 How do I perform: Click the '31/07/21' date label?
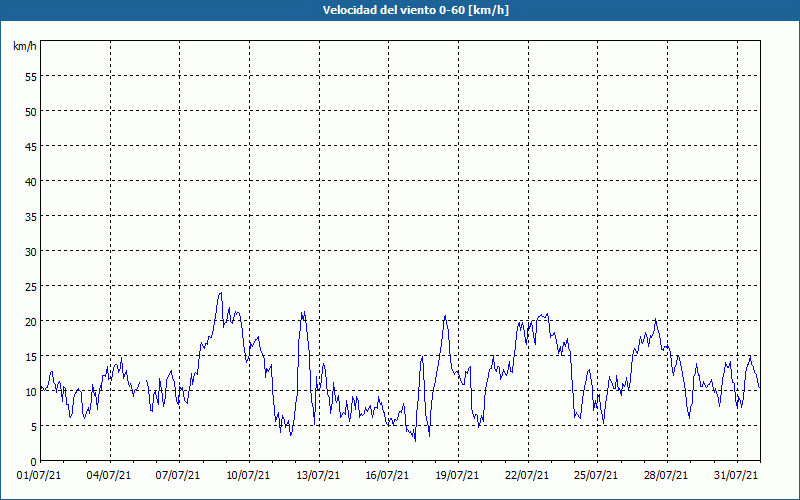point(736,476)
